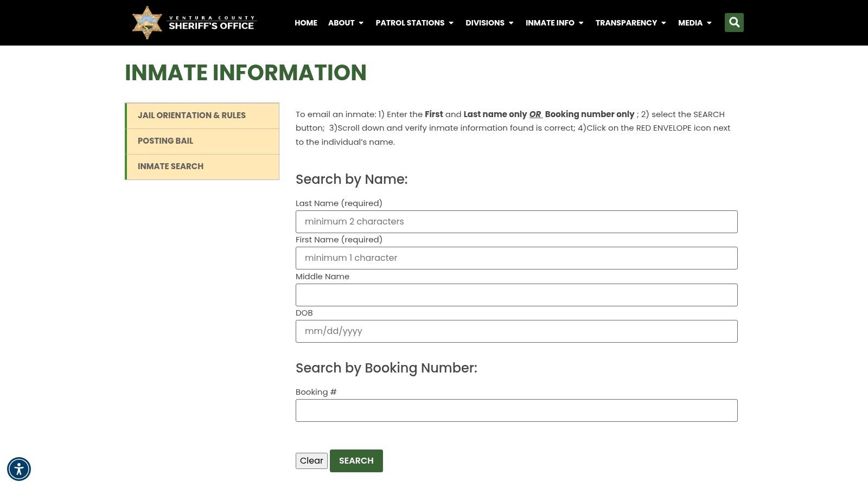The height and width of the screenshot is (488, 868).
Task: Click the Clear button
Action: (311, 461)
